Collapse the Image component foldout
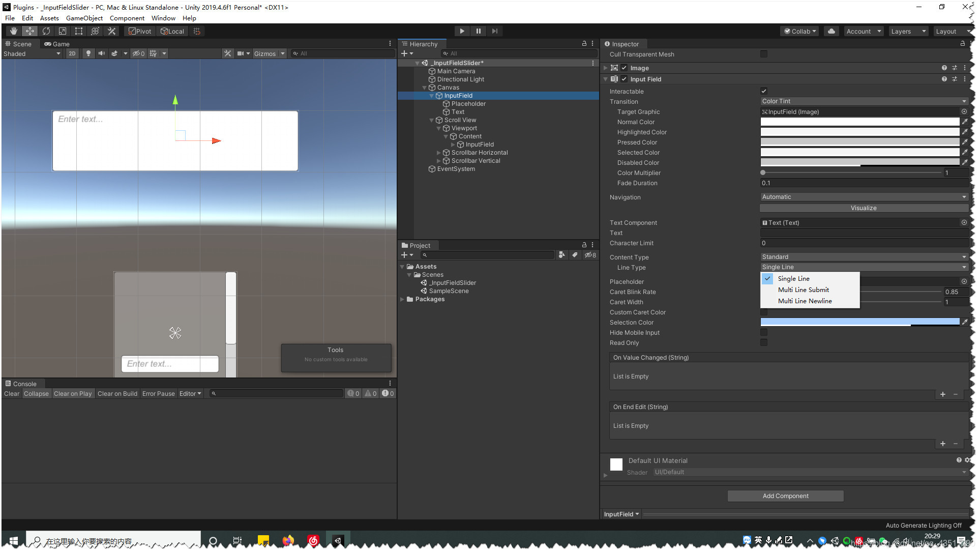 (x=605, y=68)
